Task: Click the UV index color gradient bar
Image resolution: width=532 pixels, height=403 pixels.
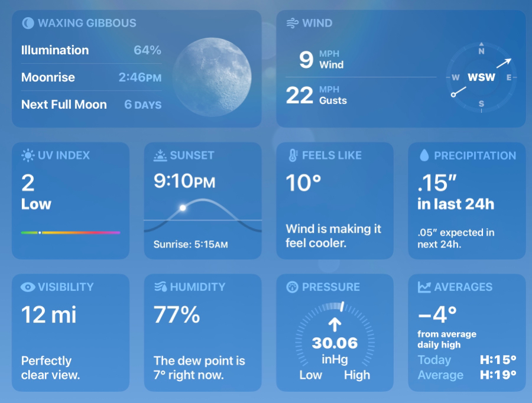Action: click(70, 233)
